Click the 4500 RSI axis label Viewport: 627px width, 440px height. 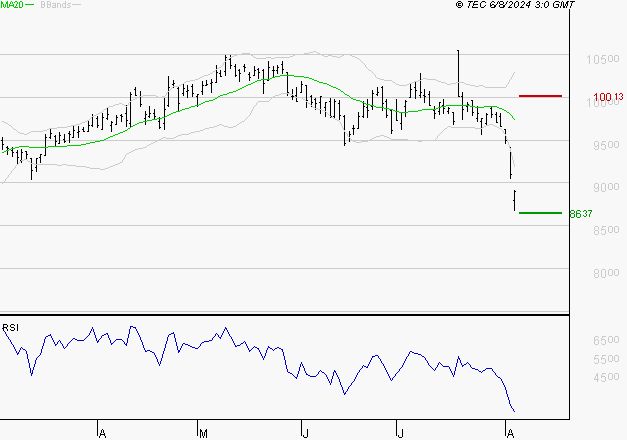[606, 377]
